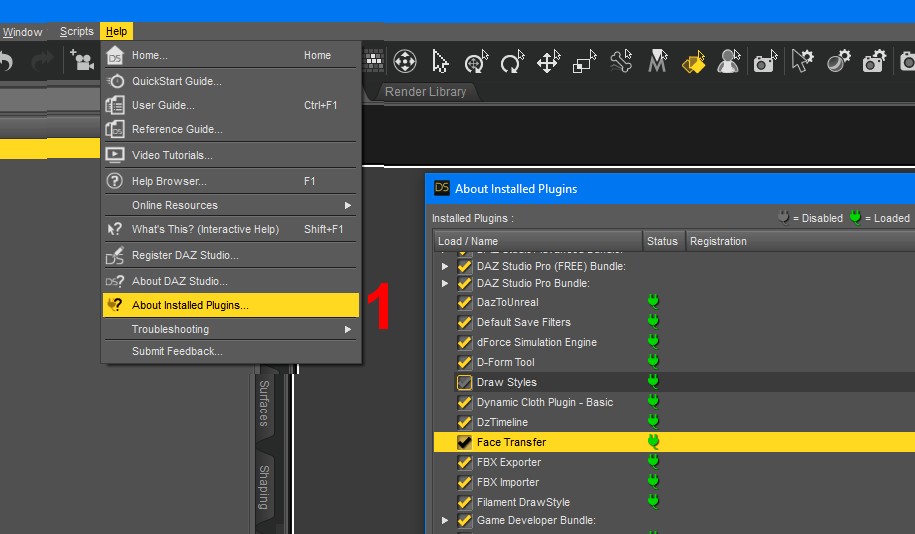Select the FBX Importer plugin name
915x534 pixels.
tap(508, 483)
